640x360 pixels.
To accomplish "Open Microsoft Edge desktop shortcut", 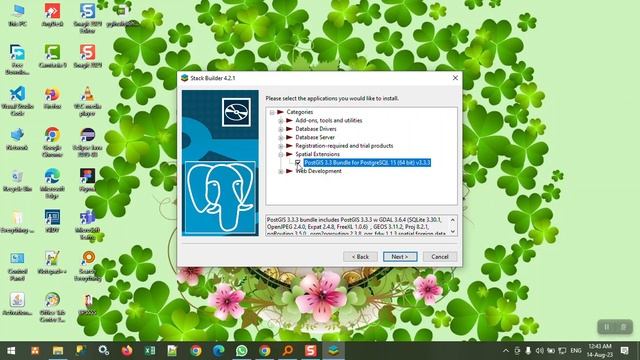I will coord(52,184).
